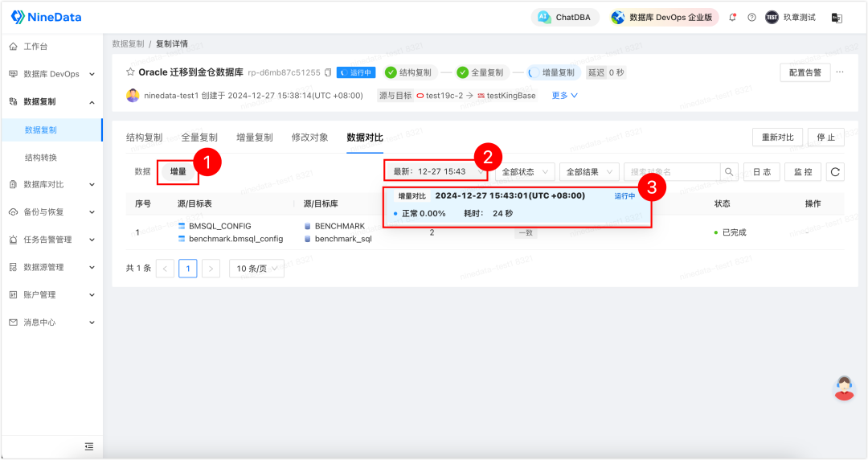Click 配置告警 button
Viewport: 868px width, 460px height.
pos(805,72)
